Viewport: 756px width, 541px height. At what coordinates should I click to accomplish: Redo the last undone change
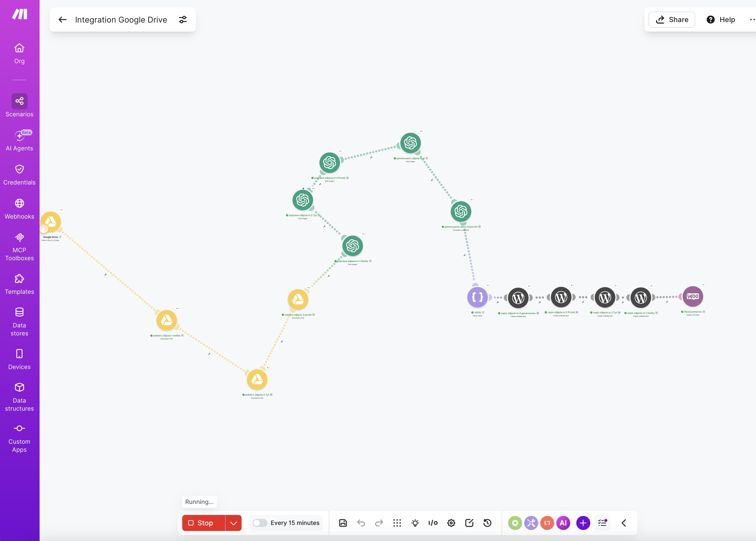[x=379, y=523]
